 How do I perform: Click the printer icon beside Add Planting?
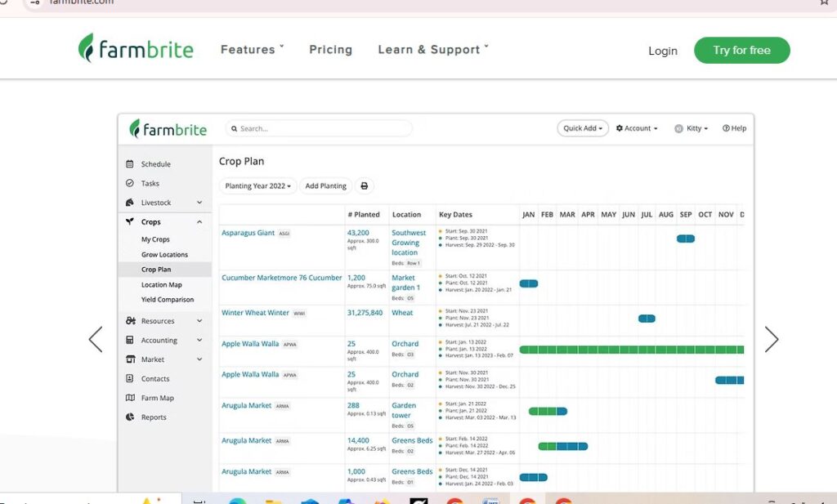click(365, 186)
